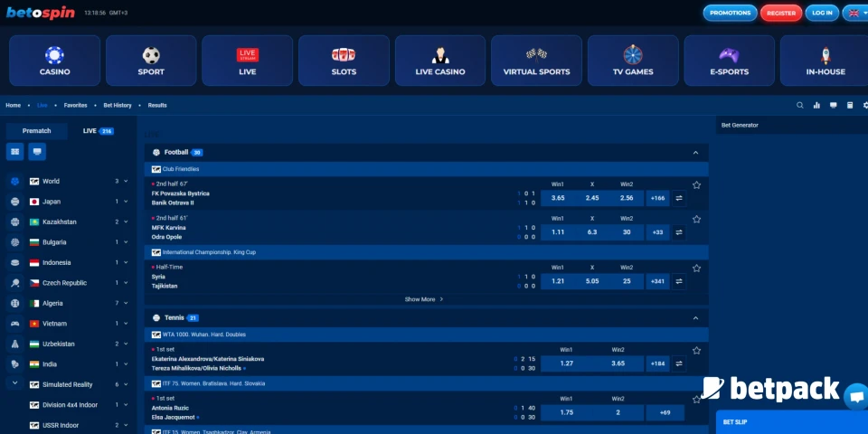Swap markets for Alexandrova/Siniakova match

pyautogui.click(x=679, y=363)
